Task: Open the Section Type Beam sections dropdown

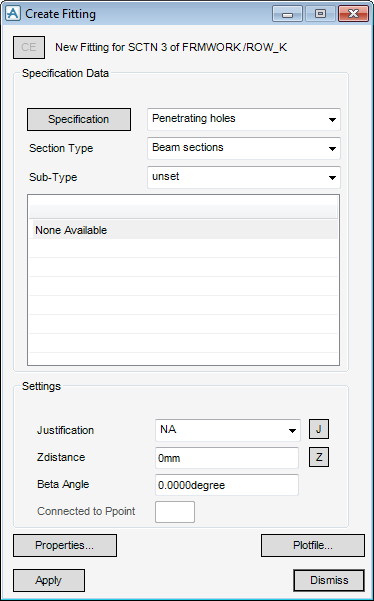Action: tap(244, 148)
